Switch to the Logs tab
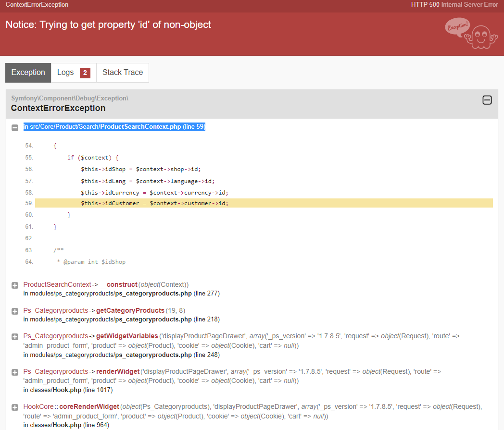Screen dimensions: 504x430 tap(74, 73)
